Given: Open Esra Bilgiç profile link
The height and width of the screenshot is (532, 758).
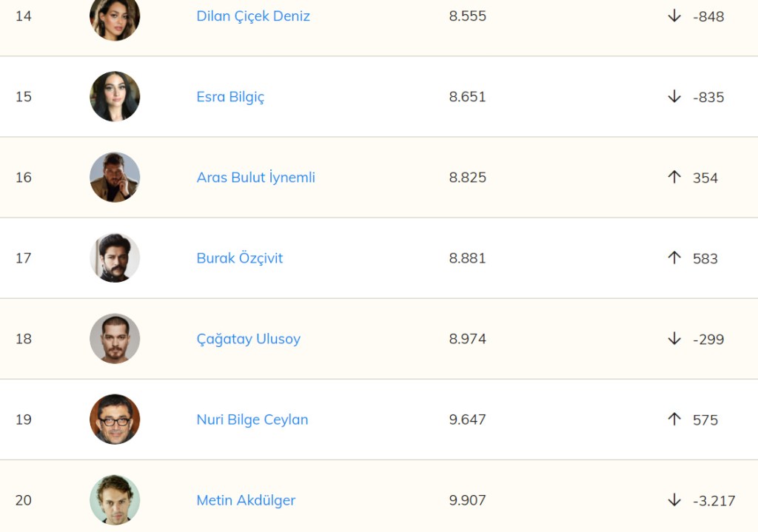Looking at the screenshot, I should click(230, 97).
